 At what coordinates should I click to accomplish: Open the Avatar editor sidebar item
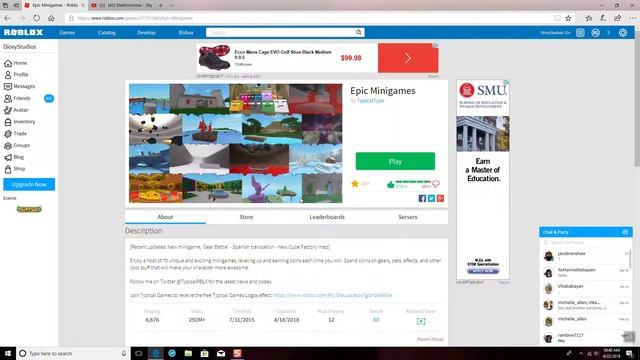tap(16, 110)
